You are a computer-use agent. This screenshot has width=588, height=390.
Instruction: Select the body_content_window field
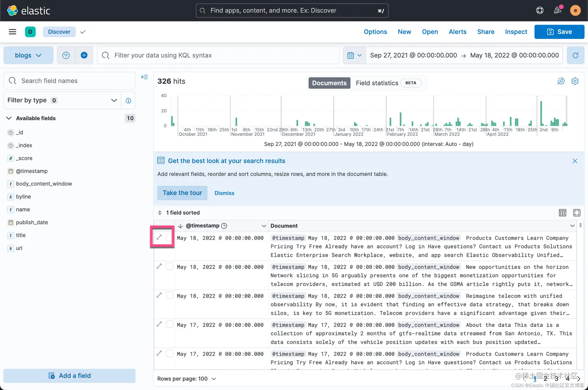[44, 184]
